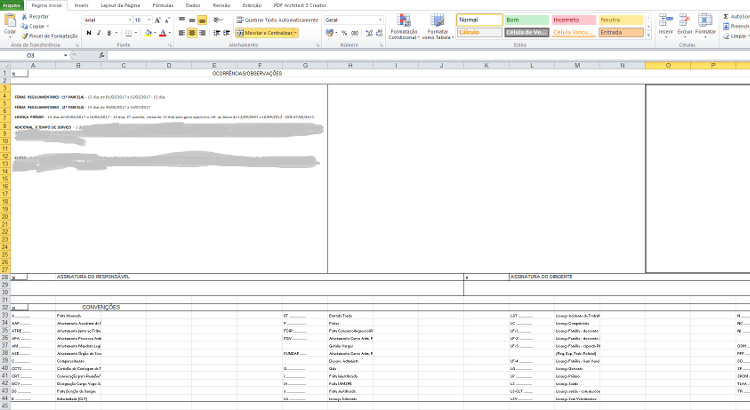Image resolution: width=750 pixels, height=410 pixels.
Task: Switch to Layout da Página tab
Action: pyautogui.click(x=120, y=5)
